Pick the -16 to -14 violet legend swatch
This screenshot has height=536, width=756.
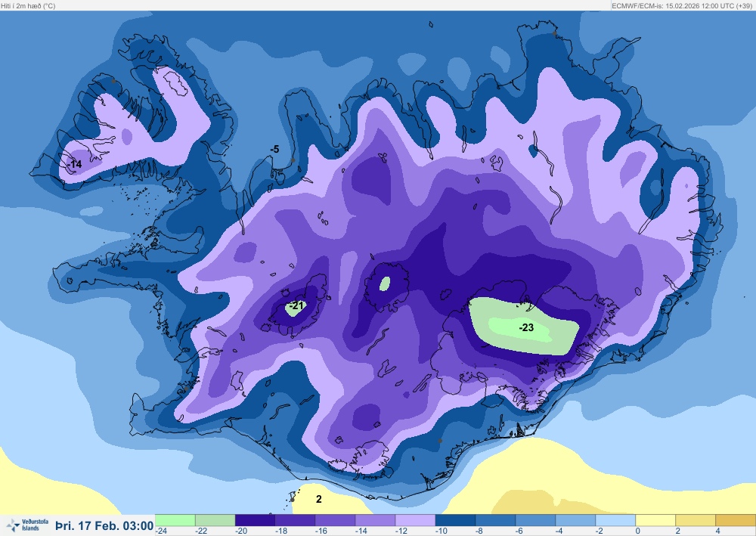[x=335, y=520]
